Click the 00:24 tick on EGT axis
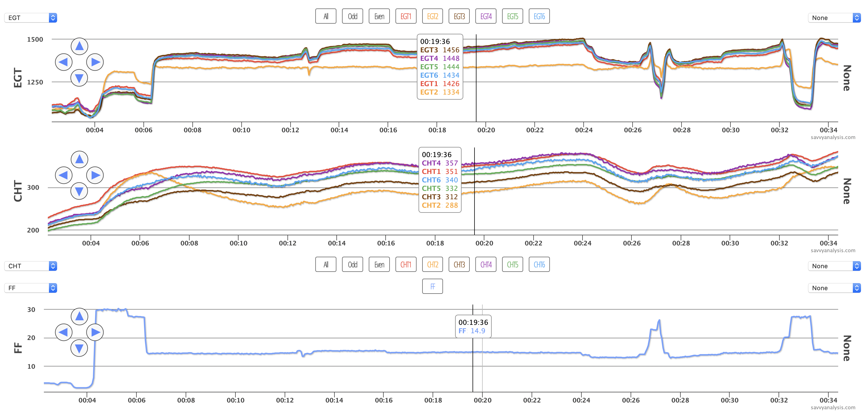This screenshot has width=868, height=416. [584, 130]
